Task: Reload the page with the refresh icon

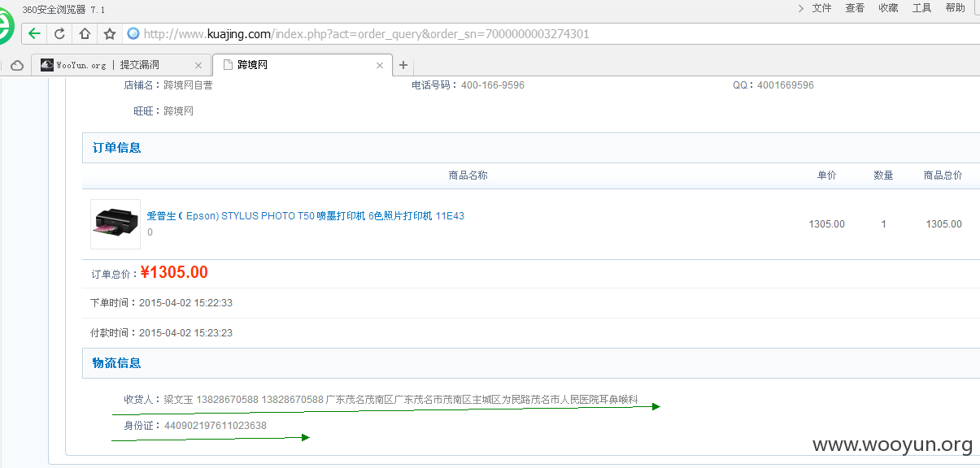Action: (x=59, y=33)
